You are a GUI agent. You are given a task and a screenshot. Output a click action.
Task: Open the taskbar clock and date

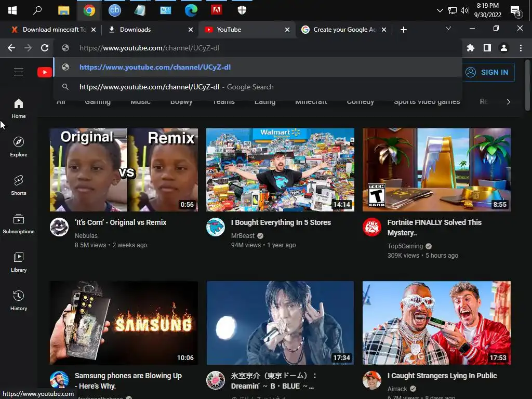point(487,10)
